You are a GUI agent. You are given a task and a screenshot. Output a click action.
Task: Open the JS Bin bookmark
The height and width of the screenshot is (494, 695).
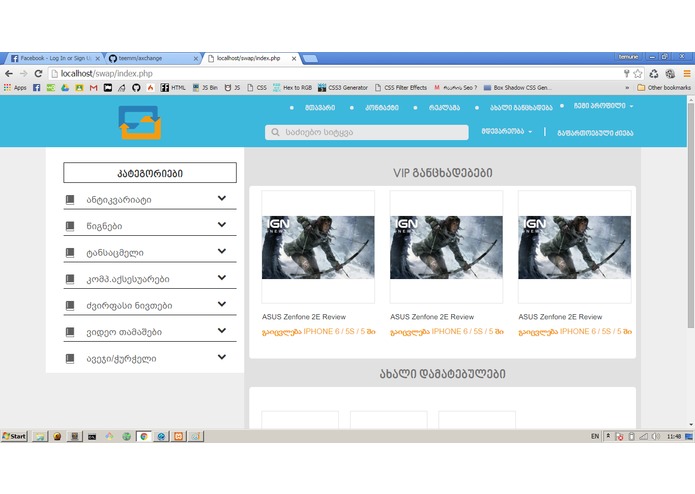coord(205,88)
